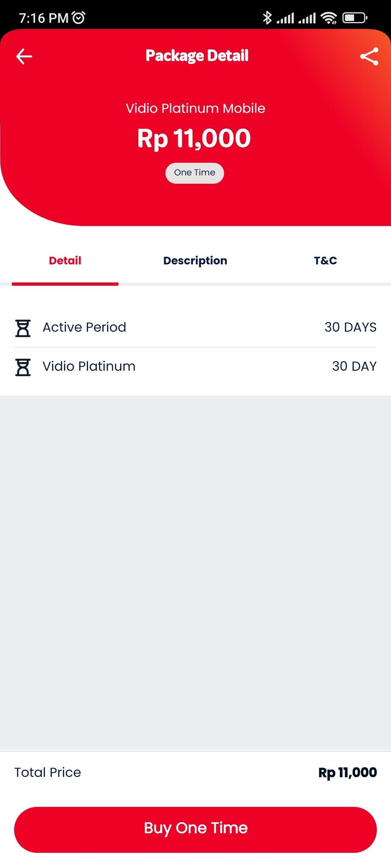
Task: Tap the Bluetooth status icon
Action: [267, 18]
